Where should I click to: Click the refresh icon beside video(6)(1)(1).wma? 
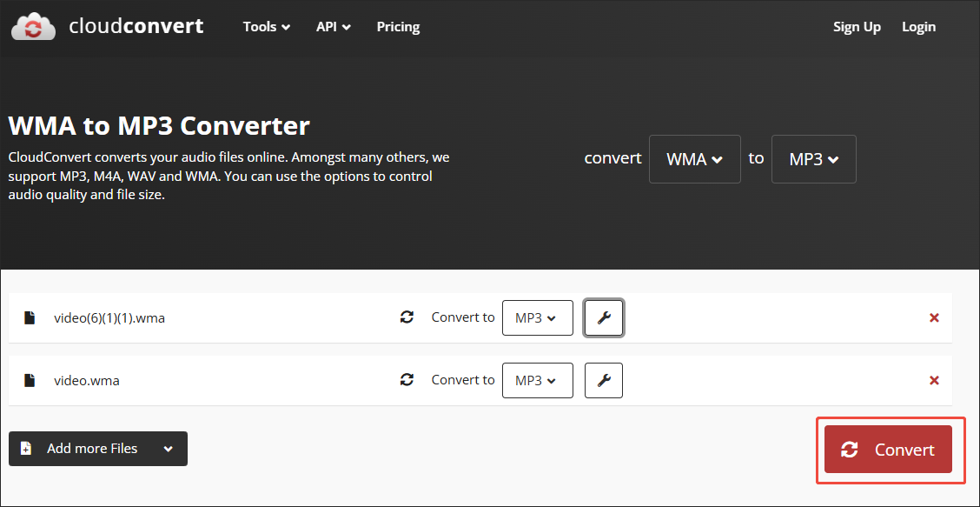tap(407, 317)
